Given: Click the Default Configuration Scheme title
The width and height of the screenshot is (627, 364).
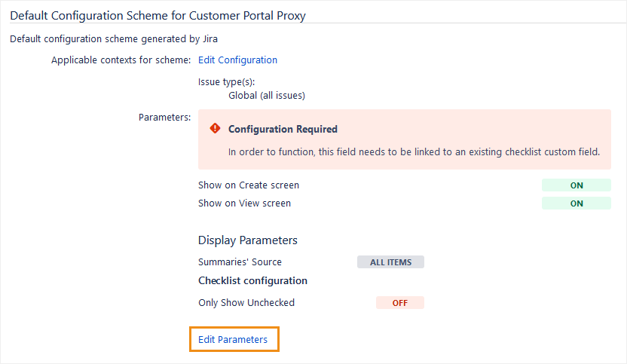Looking at the screenshot, I should tap(158, 15).
